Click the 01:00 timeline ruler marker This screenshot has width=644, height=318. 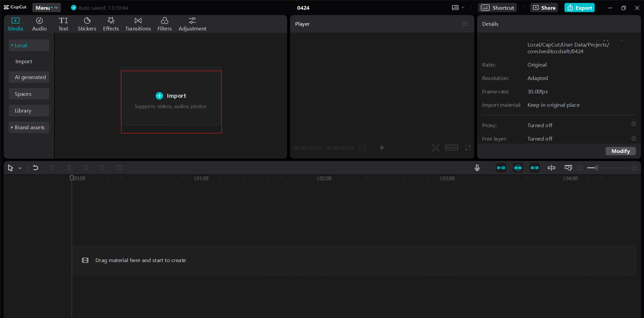(x=201, y=178)
